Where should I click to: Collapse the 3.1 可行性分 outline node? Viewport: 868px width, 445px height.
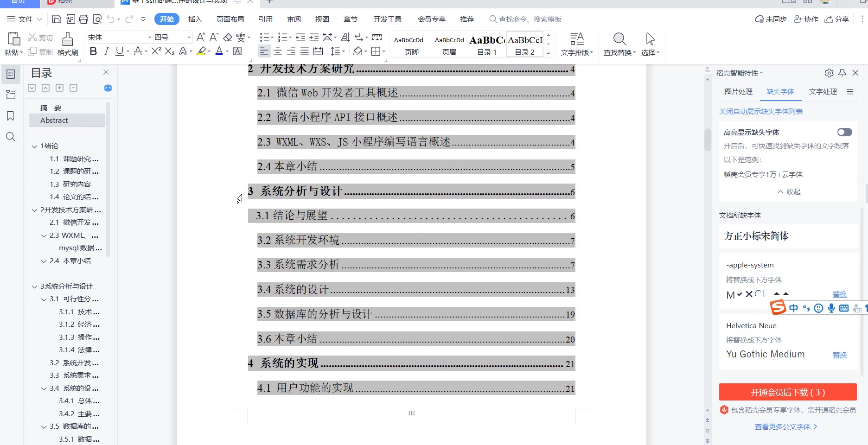pyautogui.click(x=44, y=299)
